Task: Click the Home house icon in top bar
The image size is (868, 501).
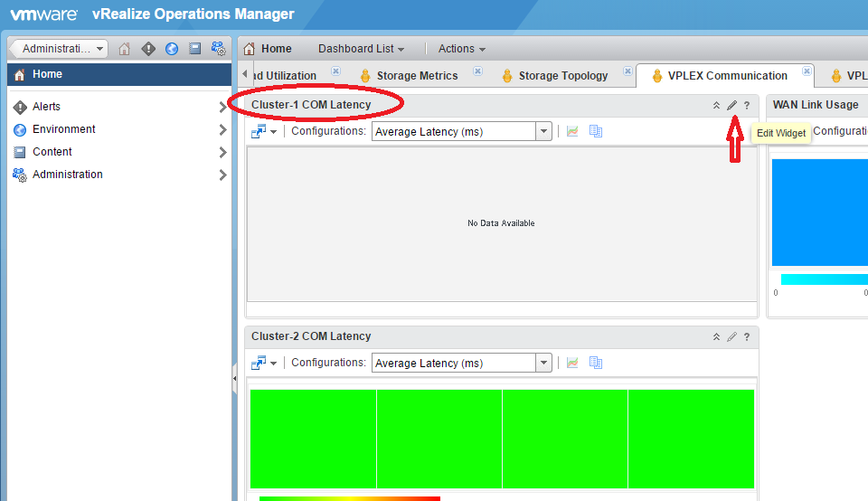Action: coord(250,49)
